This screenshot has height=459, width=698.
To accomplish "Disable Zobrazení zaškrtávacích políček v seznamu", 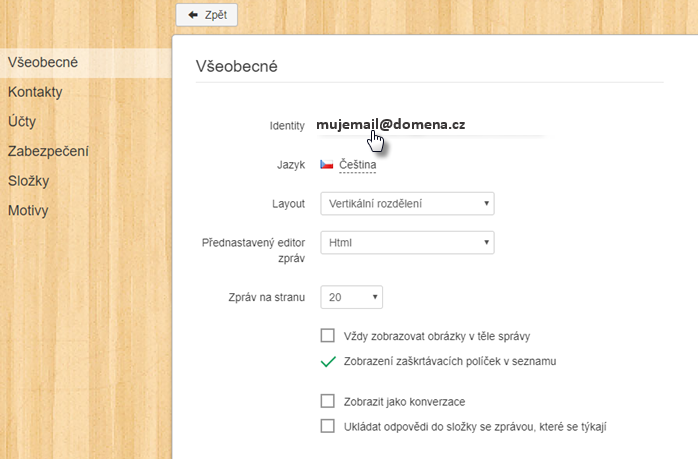I will (x=328, y=362).
